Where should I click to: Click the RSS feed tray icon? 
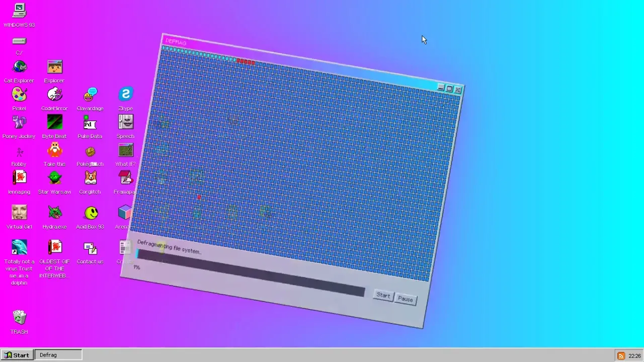tap(621, 356)
